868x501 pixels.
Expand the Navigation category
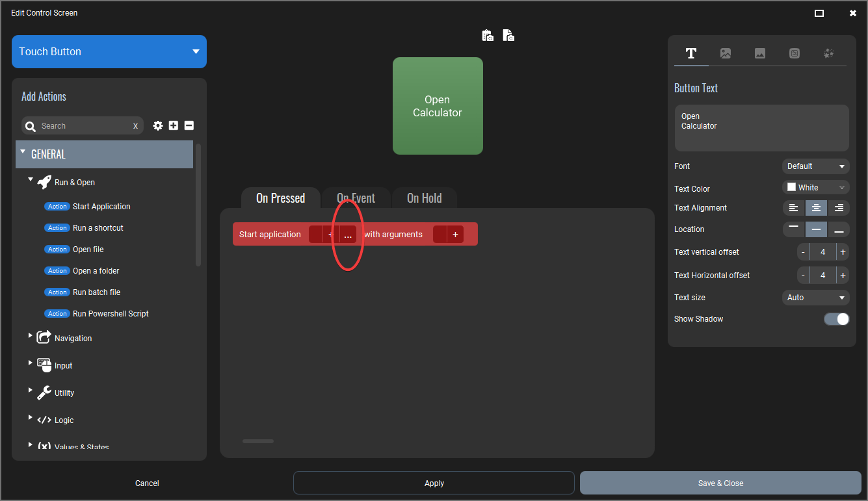30,335
